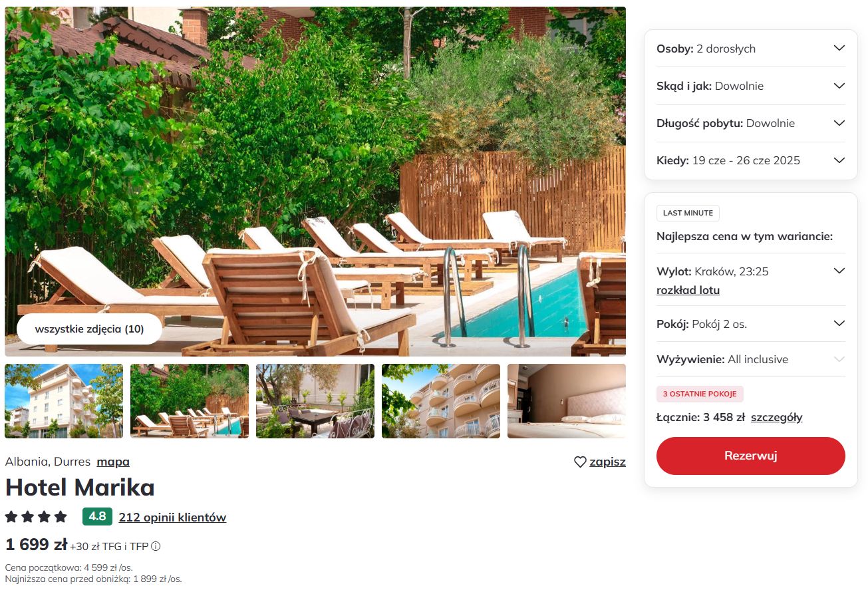
Task: Open the rozkład lotu link
Action: [688, 290]
